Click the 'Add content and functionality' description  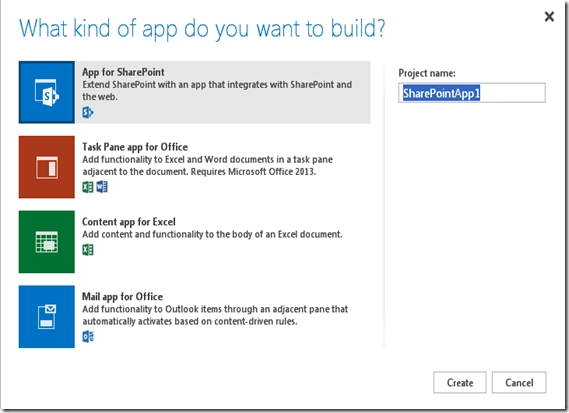(212, 234)
